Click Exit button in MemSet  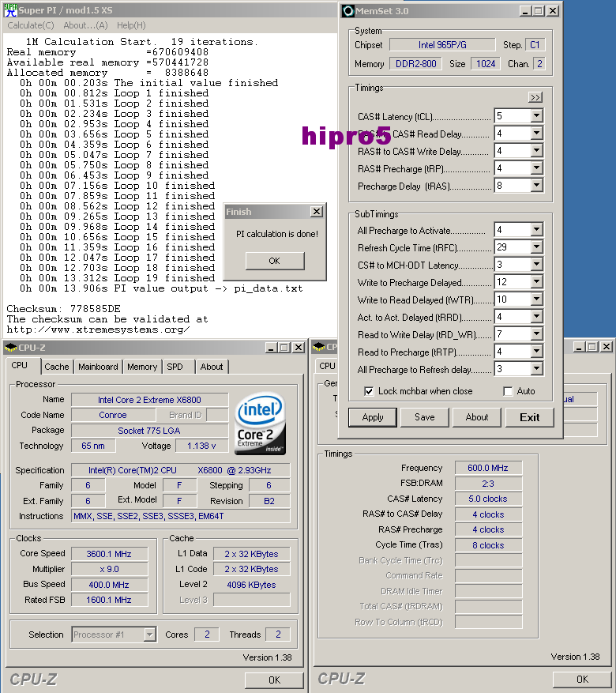pos(529,417)
